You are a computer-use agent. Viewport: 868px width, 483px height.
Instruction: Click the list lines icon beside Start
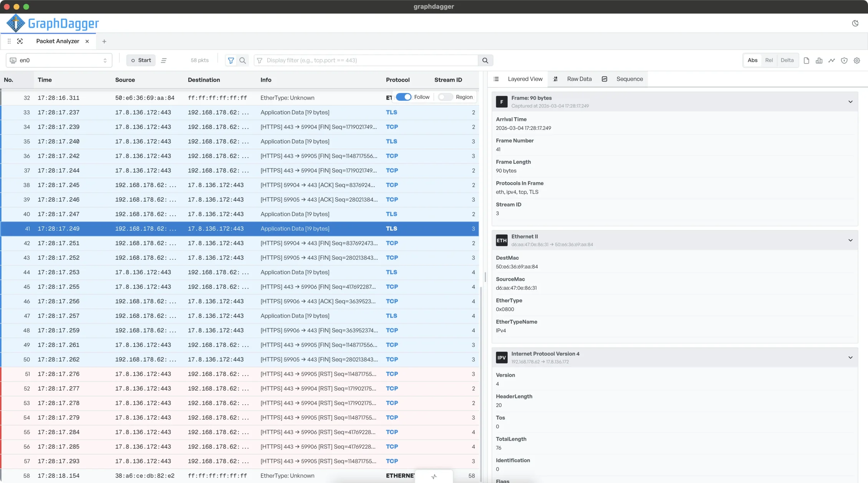[x=164, y=60]
